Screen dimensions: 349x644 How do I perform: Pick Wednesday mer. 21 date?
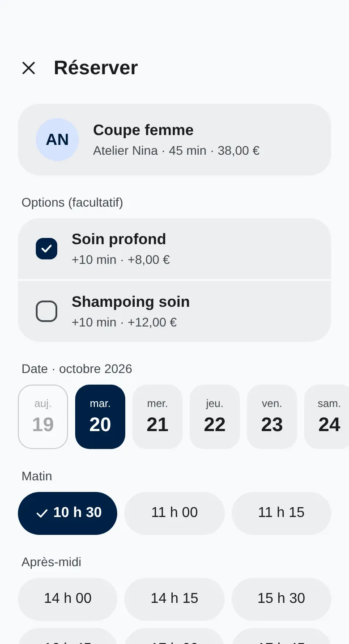coord(157,417)
